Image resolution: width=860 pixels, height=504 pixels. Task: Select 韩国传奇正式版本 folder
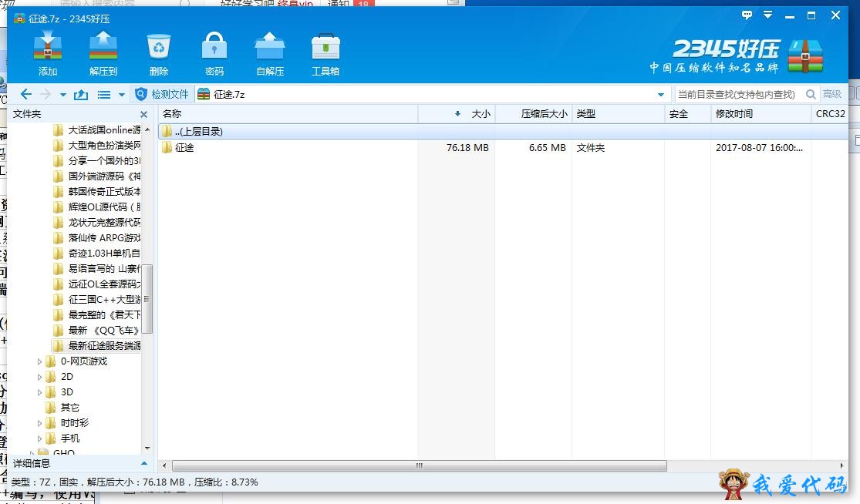(97, 191)
